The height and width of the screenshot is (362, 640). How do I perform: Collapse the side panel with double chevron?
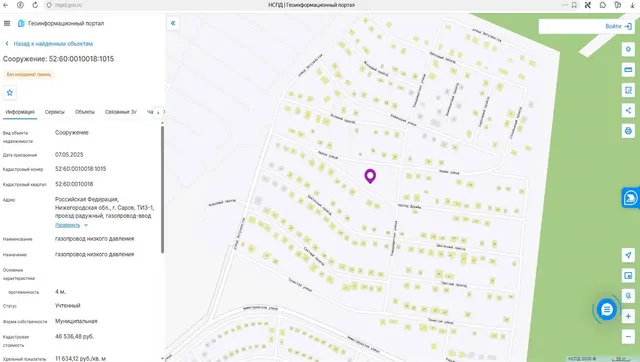[x=173, y=23]
